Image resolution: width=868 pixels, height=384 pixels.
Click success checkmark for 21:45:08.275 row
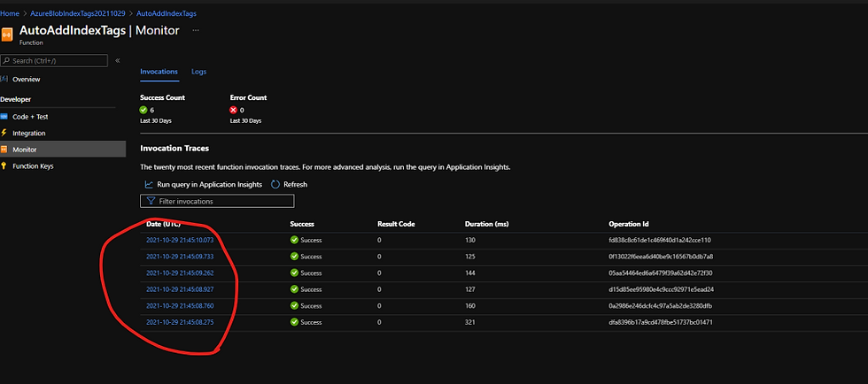294,322
